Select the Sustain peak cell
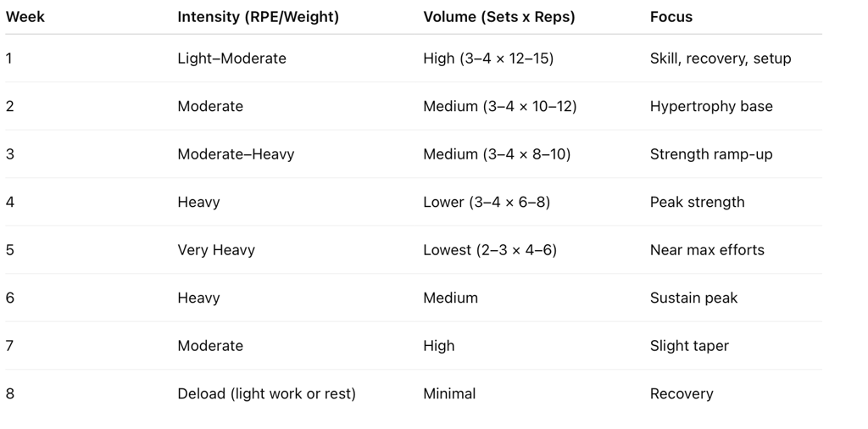868x429 pixels. [x=693, y=298]
